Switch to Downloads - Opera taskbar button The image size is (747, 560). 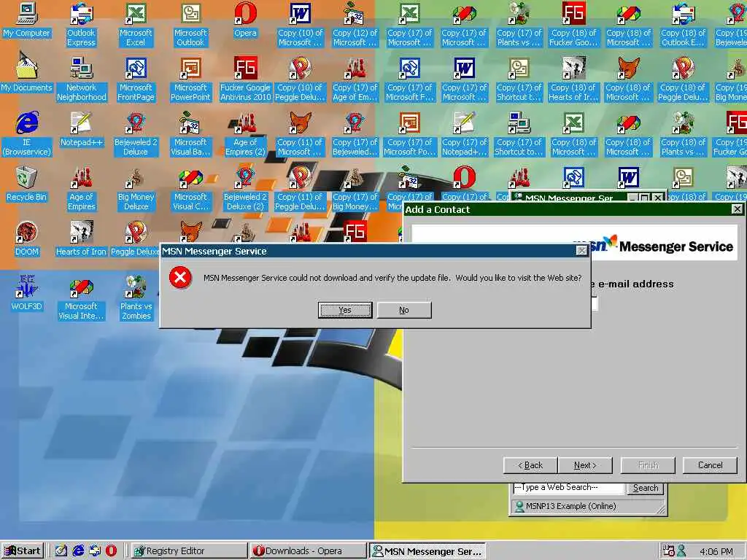coord(308,551)
